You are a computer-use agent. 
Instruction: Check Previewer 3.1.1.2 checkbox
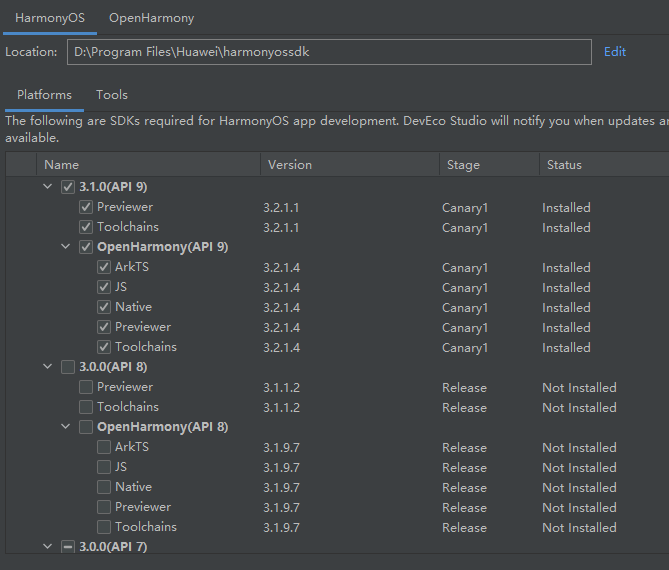pyautogui.click(x=86, y=387)
